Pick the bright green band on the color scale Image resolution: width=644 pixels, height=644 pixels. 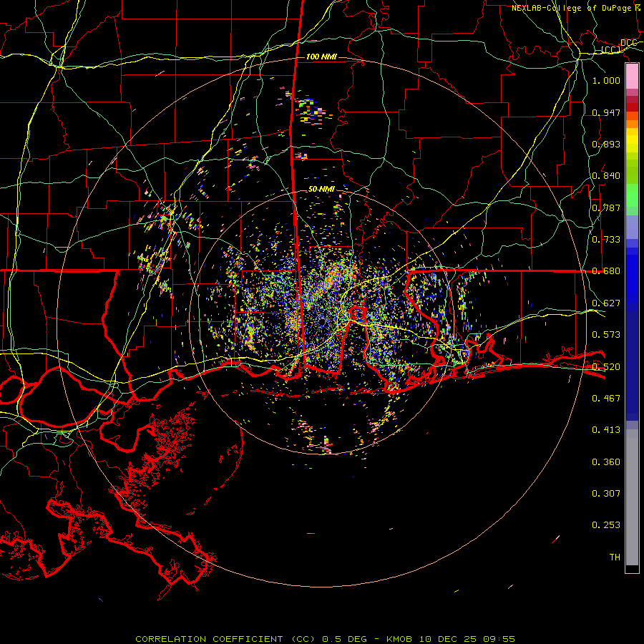pos(632,195)
